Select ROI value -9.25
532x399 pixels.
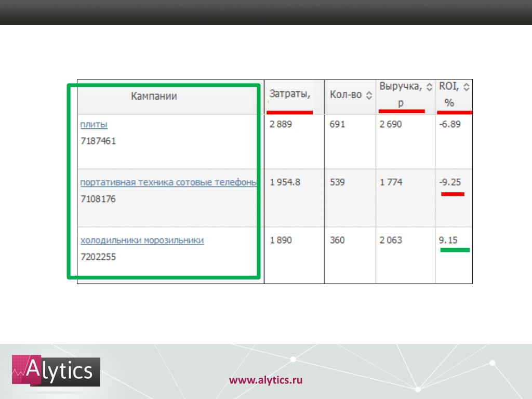pos(450,182)
